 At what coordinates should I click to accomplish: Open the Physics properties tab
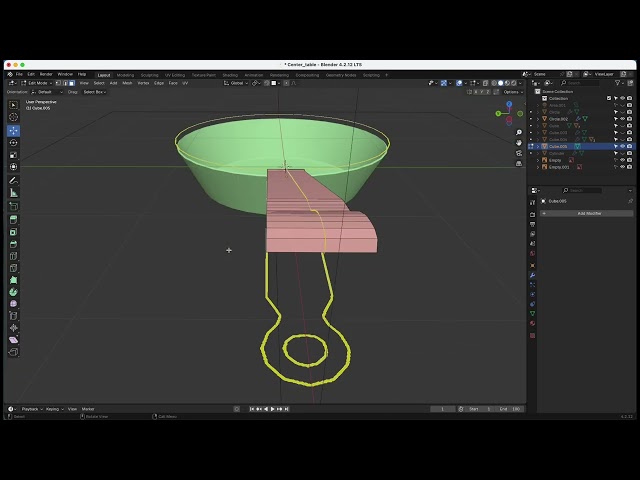point(532,294)
